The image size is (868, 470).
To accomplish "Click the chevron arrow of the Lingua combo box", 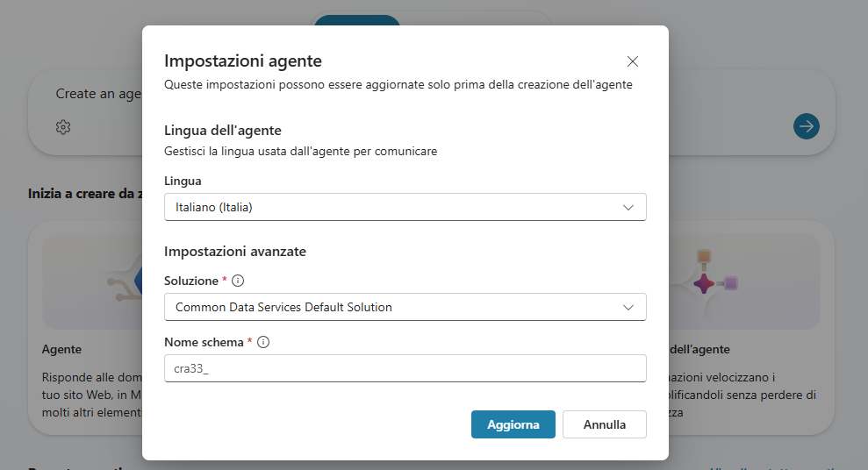I will click(x=628, y=207).
